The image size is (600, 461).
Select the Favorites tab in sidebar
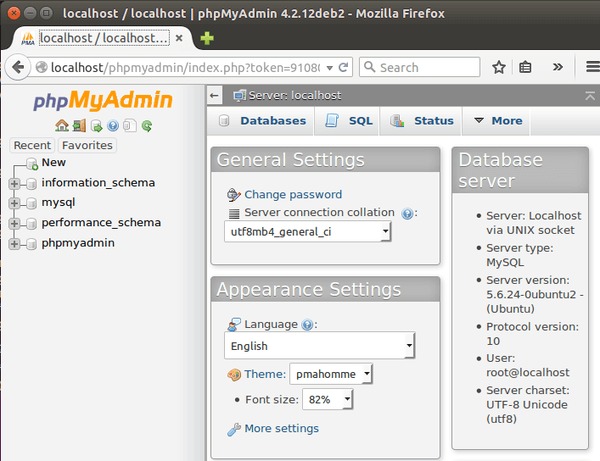(87, 145)
